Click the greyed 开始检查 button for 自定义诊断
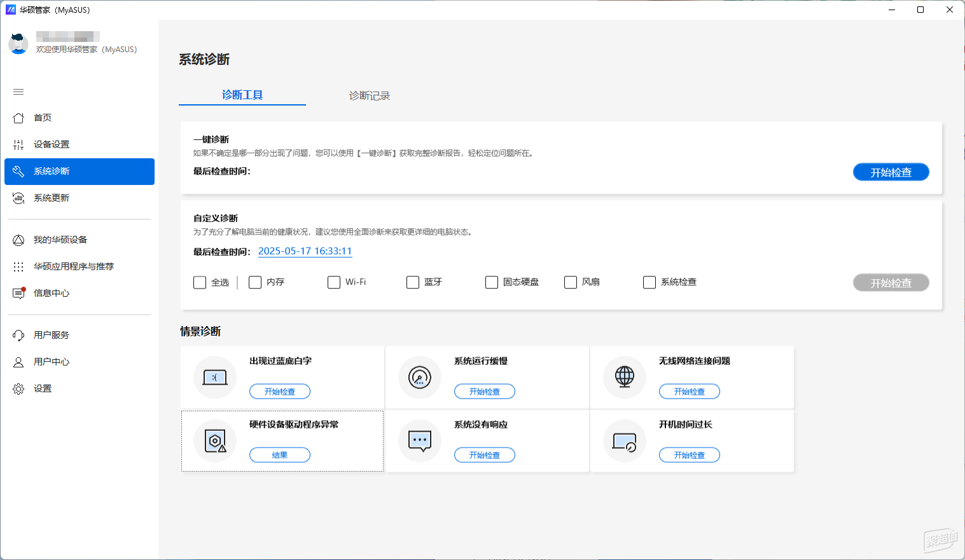965x560 pixels. tap(891, 283)
